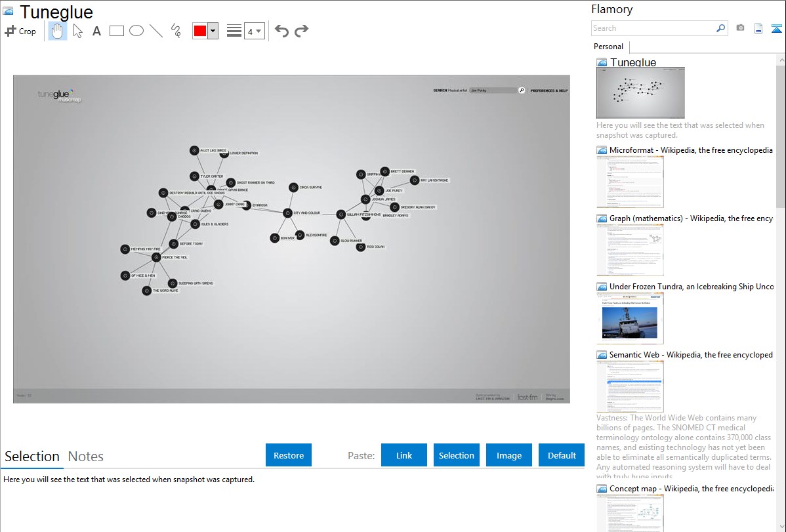Viewport: 786px width, 532px height.
Task: Open the Personal tab
Action: [608, 47]
